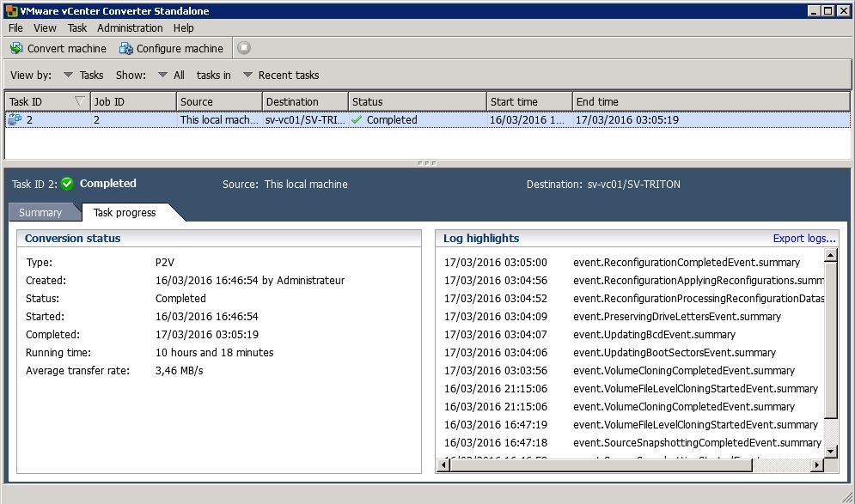
Task: Click the '3,46 MB/s' transfer rate value
Action: point(179,371)
